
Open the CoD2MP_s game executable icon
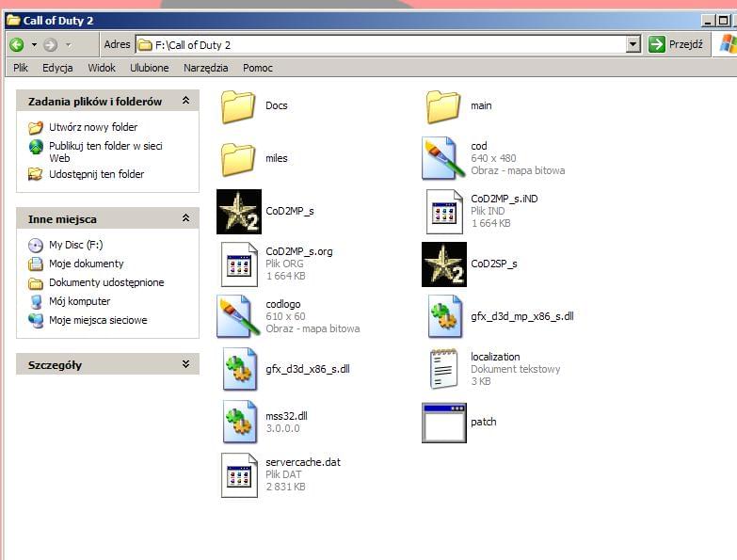click(238, 211)
